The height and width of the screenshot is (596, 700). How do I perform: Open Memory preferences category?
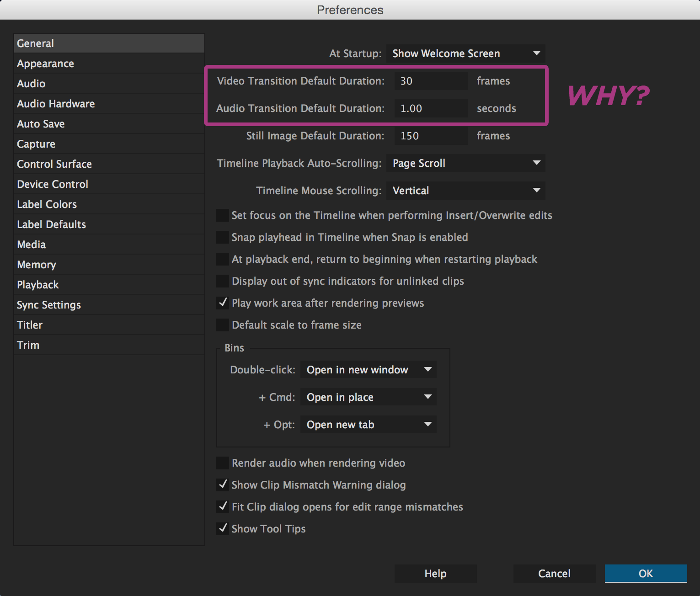109,265
